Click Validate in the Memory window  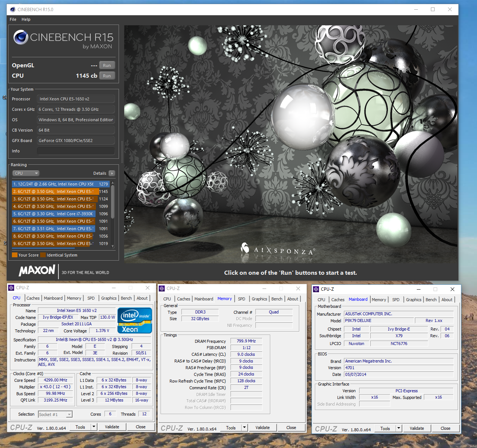pos(262,428)
